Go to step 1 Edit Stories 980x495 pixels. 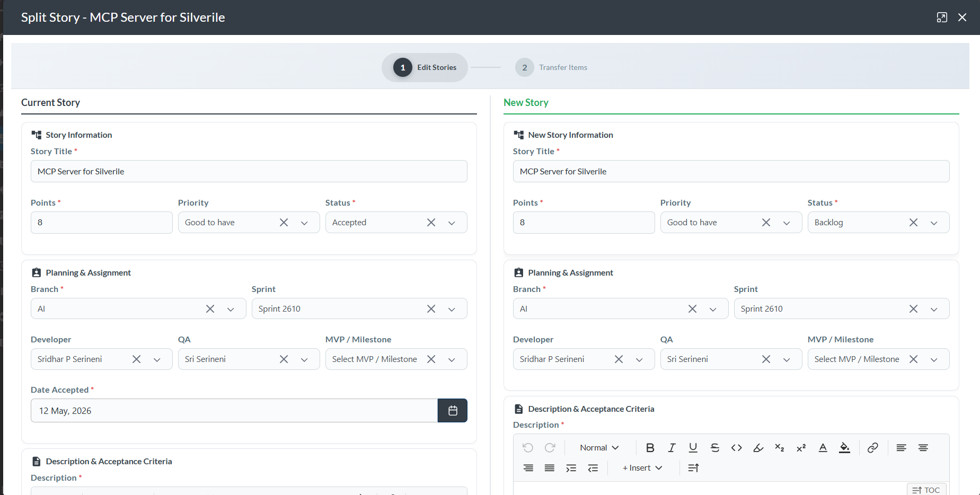click(425, 67)
